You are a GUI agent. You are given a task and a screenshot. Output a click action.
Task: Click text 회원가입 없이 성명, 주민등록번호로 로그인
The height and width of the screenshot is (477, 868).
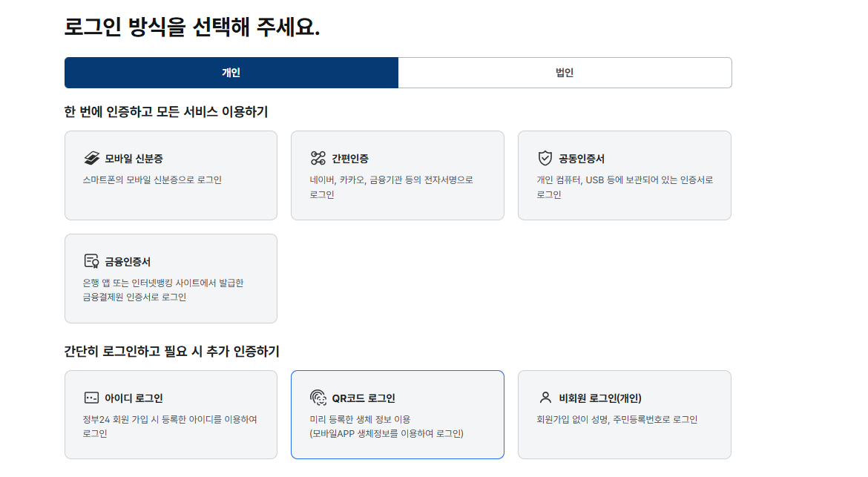click(617, 419)
